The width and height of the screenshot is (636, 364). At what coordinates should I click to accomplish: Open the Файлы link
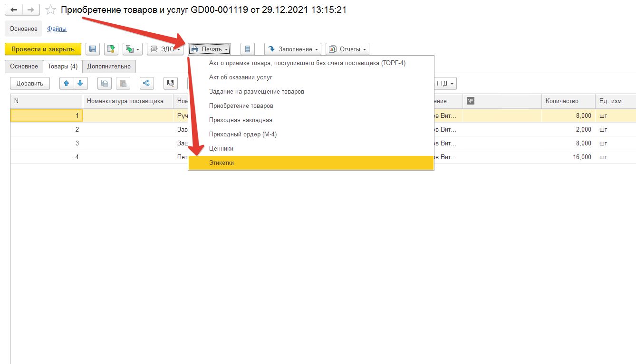click(x=57, y=29)
